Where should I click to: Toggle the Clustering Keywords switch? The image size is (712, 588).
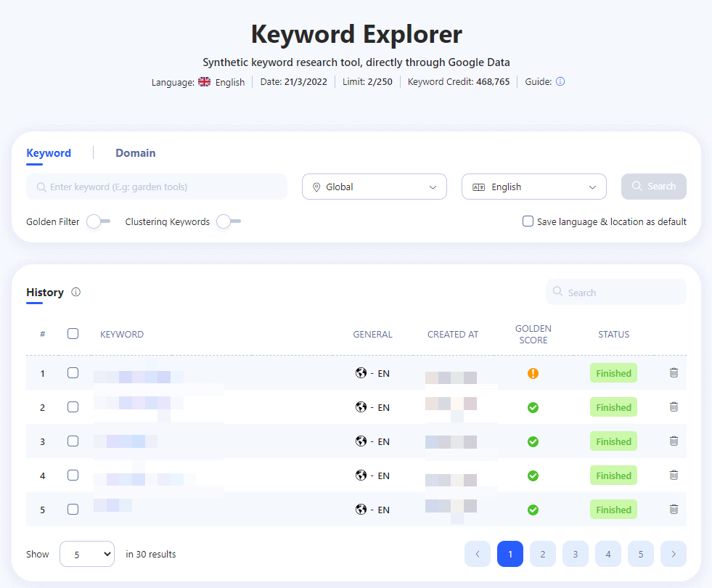(229, 221)
